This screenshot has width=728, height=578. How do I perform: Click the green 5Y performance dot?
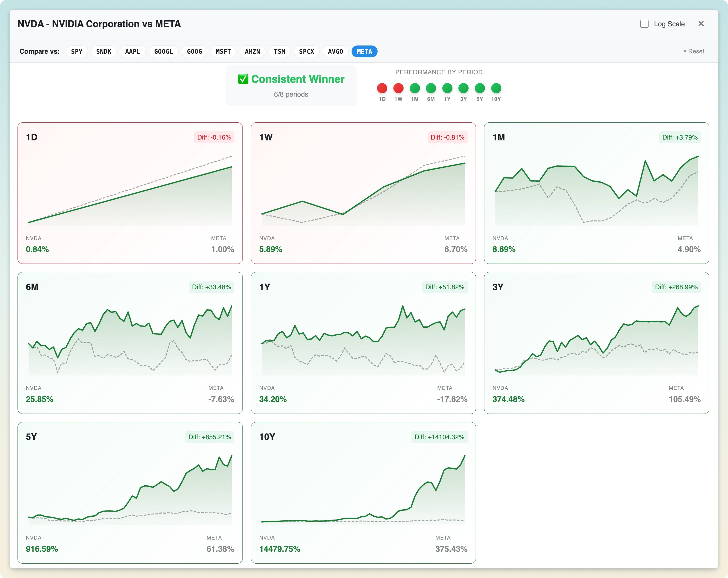pyautogui.click(x=480, y=88)
